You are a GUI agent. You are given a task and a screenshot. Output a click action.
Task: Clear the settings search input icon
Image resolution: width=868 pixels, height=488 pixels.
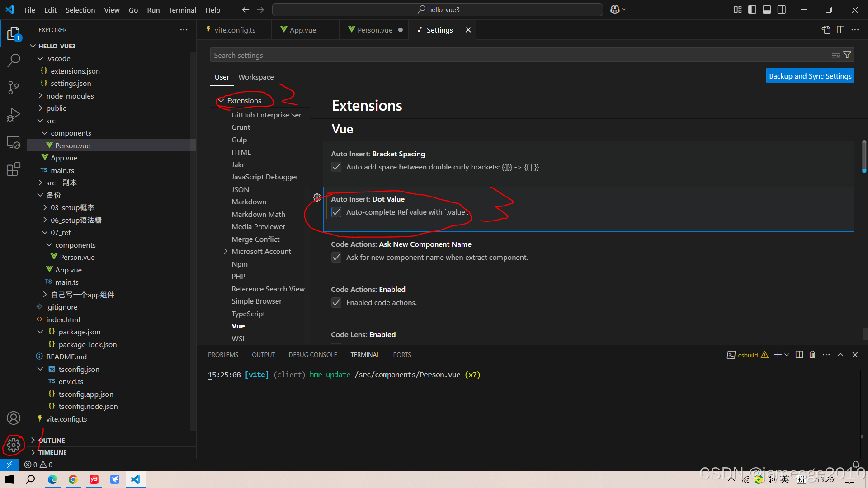pos(835,55)
